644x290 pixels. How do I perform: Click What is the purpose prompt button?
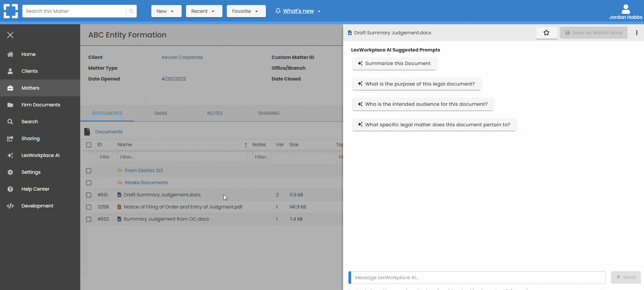[417, 84]
